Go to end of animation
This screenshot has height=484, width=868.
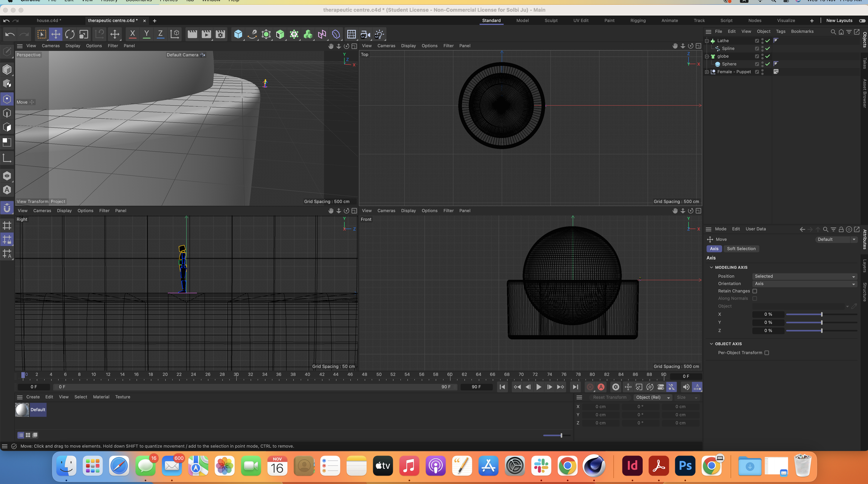point(575,387)
